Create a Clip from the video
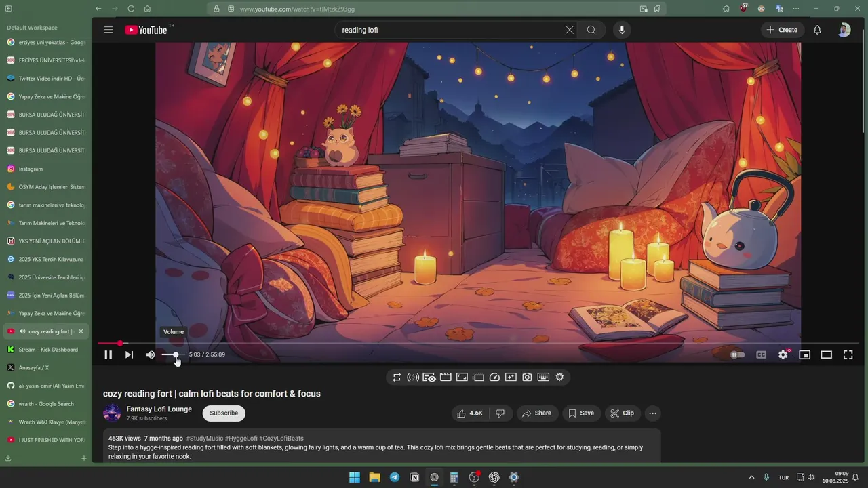The height and width of the screenshot is (488, 868). [622, 413]
